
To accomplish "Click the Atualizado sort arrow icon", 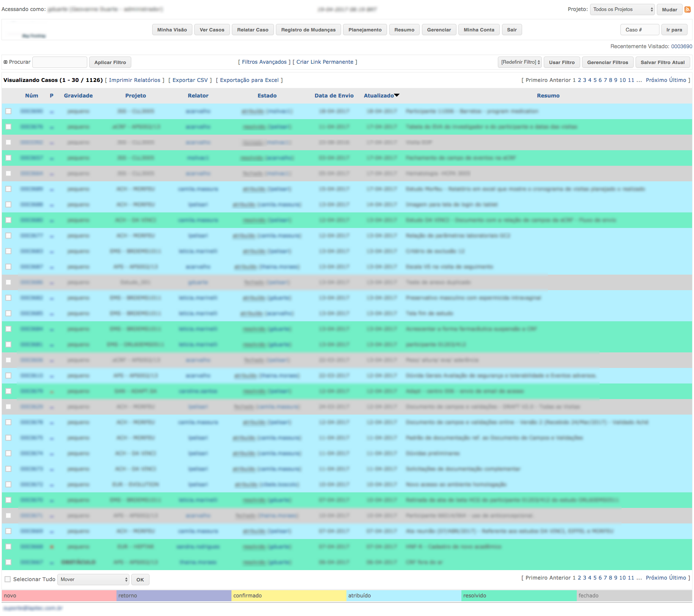I will [x=397, y=95].
